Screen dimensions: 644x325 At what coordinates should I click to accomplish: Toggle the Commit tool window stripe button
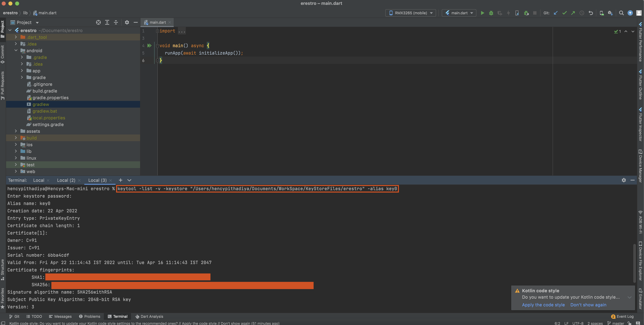3,54
